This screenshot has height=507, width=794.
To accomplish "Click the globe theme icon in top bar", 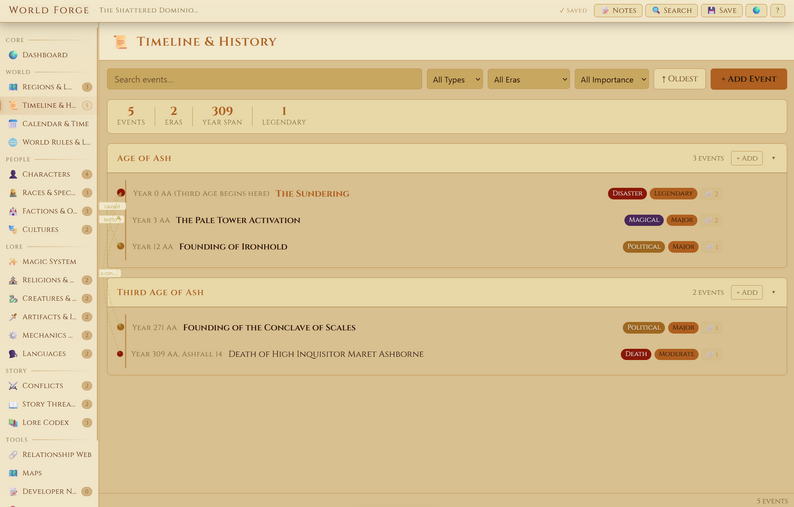I will pos(756,10).
